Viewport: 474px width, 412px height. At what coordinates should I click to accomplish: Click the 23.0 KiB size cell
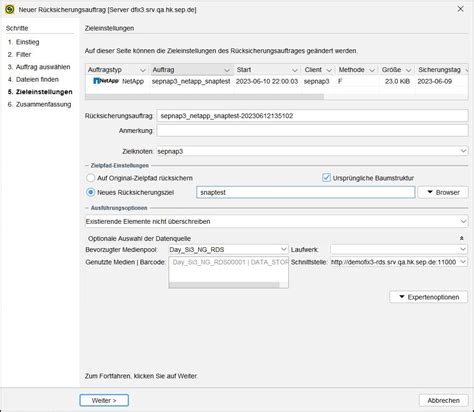pos(397,81)
